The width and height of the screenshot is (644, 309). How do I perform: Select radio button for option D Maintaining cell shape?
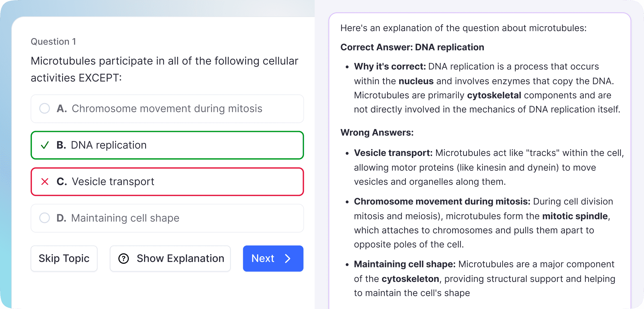click(x=44, y=218)
